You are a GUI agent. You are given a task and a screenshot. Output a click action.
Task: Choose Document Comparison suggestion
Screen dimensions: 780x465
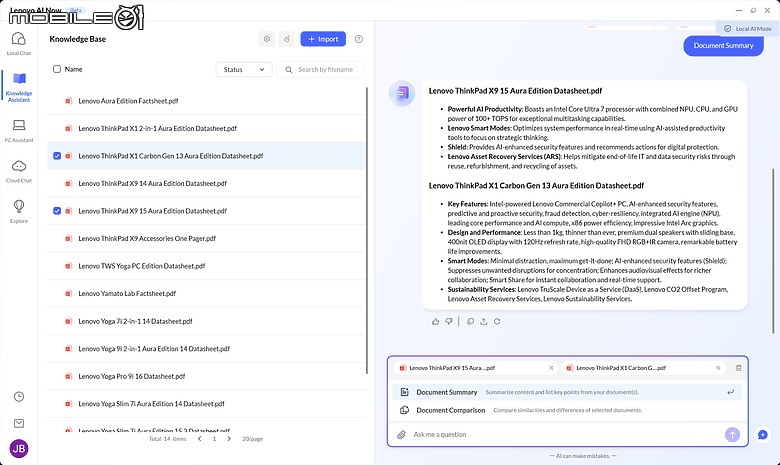point(567,410)
